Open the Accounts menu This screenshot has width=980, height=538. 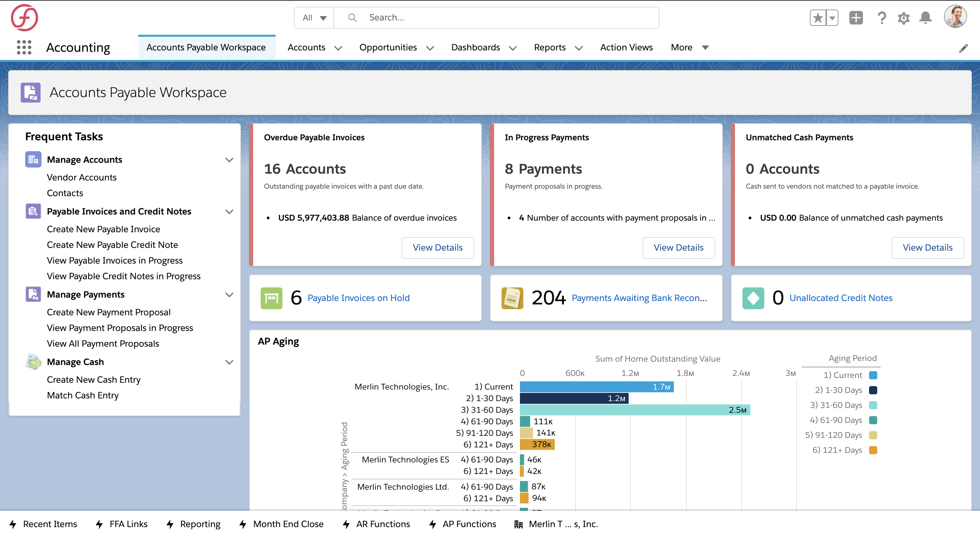[315, 47]
